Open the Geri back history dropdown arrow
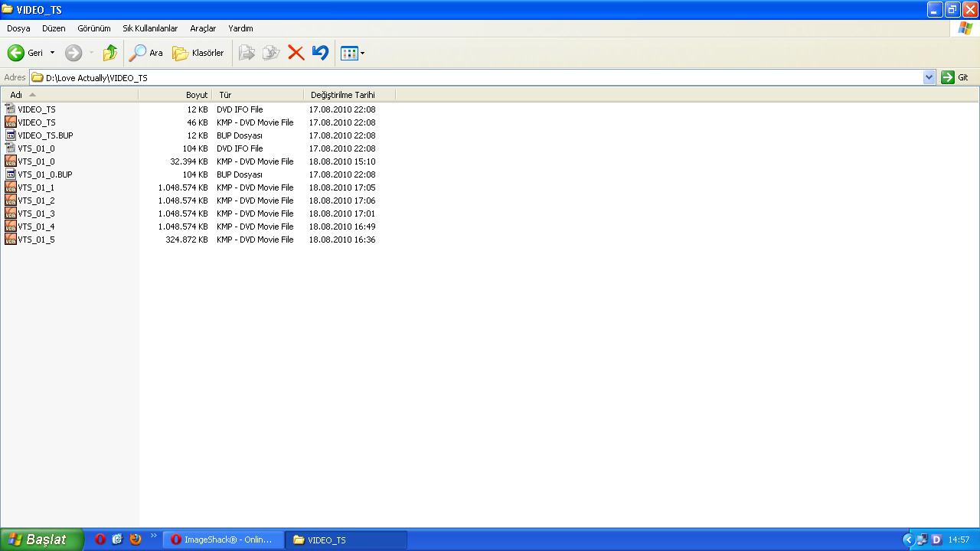The width and height of the screenshot is (980, 551). (52, 53)
